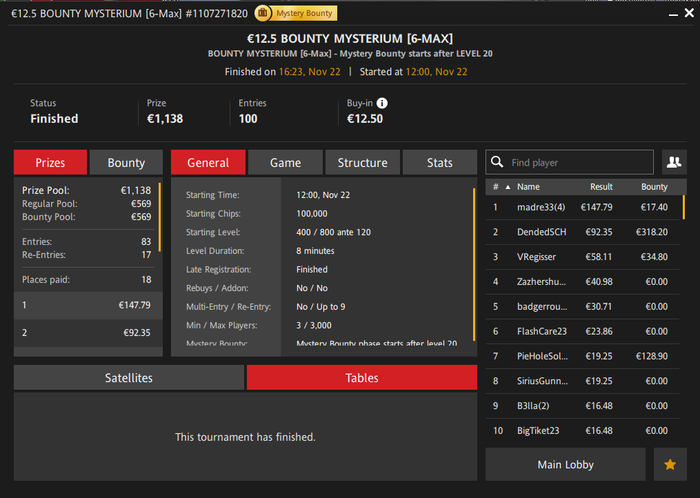
Task: Click the window title tournament #1107271820
Action: tap(129, 14)
